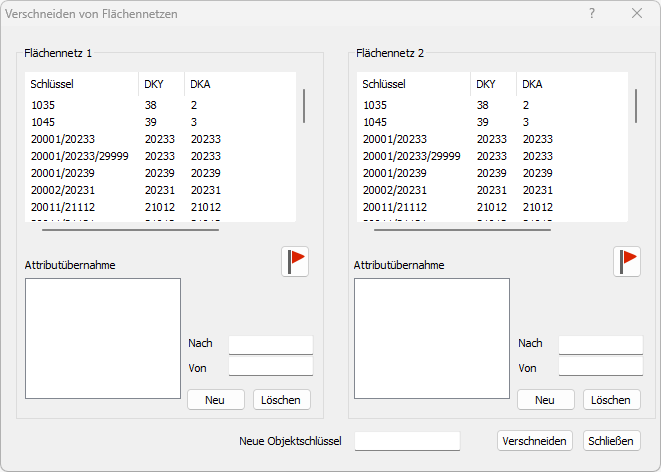Click the red flag icon in Flächennetz 2
Image resolution: width=661 pixels, height=472 pixels.
627,261
